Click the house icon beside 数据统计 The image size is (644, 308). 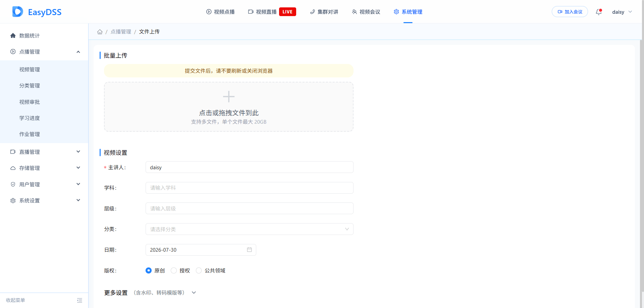pyautogui.click(x=13, y=36)
